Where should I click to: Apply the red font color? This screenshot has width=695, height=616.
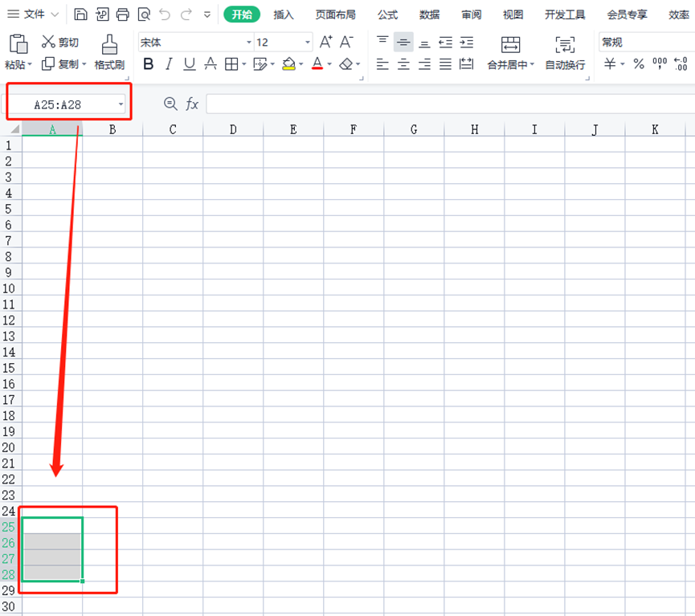(317, 64)
